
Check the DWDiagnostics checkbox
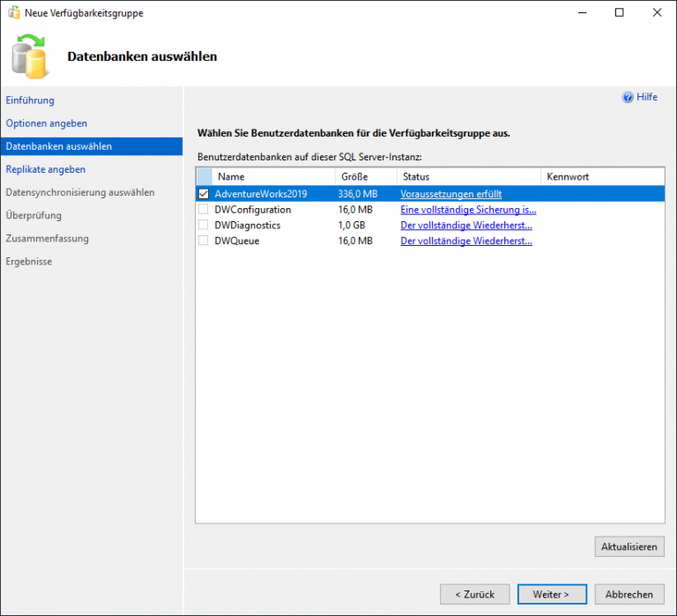click(x=204, y=225)
